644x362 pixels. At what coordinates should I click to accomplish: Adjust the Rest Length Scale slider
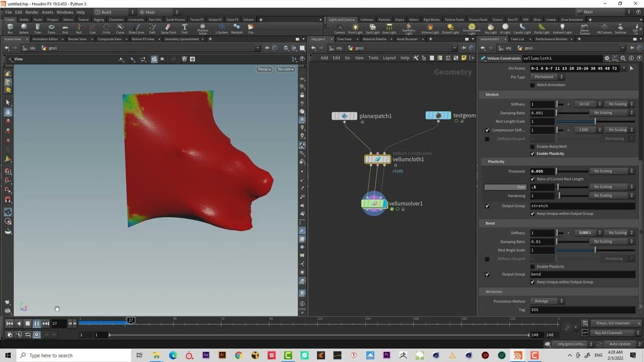pos(596,121)
